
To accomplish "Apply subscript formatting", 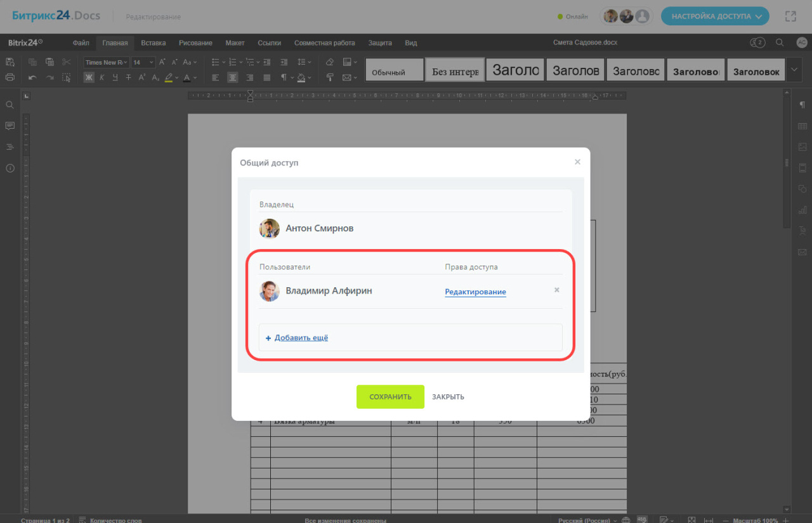I will click(x=155, y=77).
